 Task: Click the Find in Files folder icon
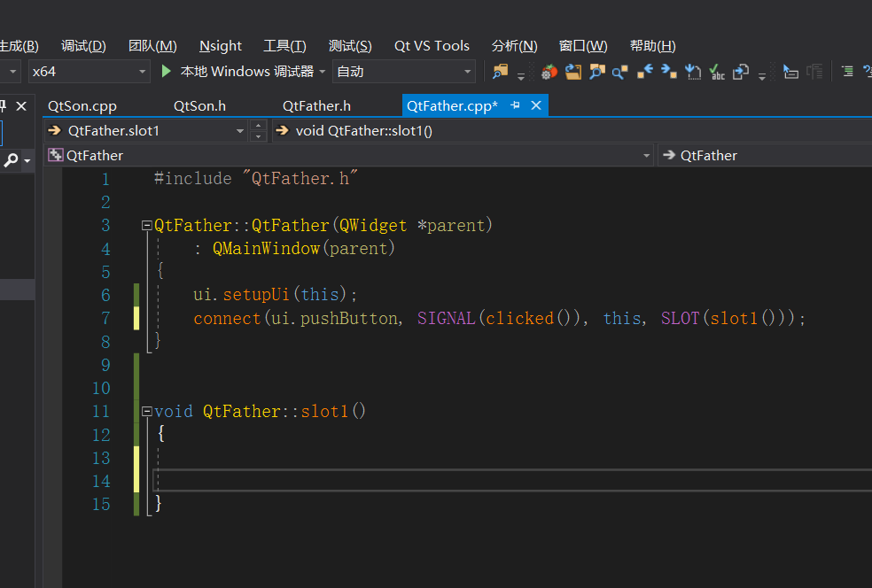click(x=500, y=72)
